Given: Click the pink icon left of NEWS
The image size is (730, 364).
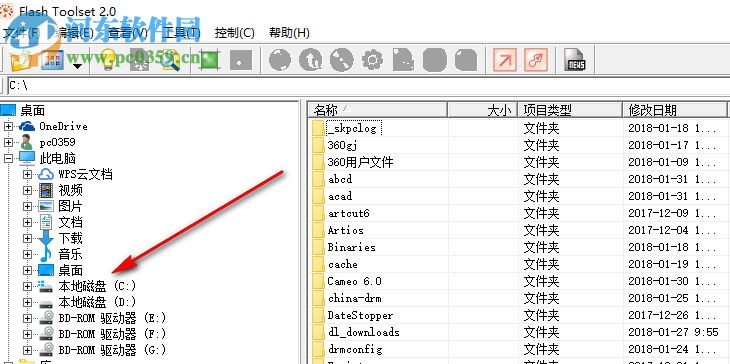Looking at the screenshot, I should point(536,61).
